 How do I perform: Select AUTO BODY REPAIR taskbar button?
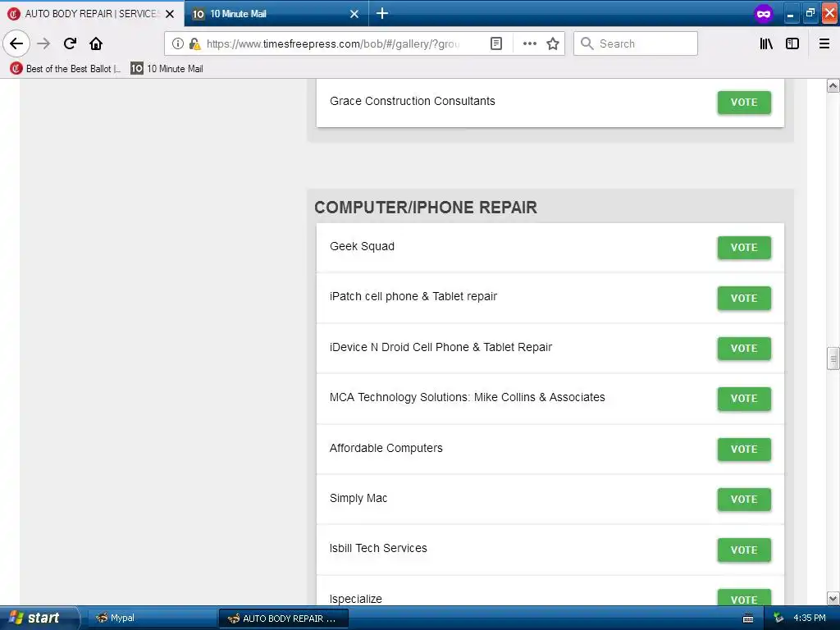284,619
